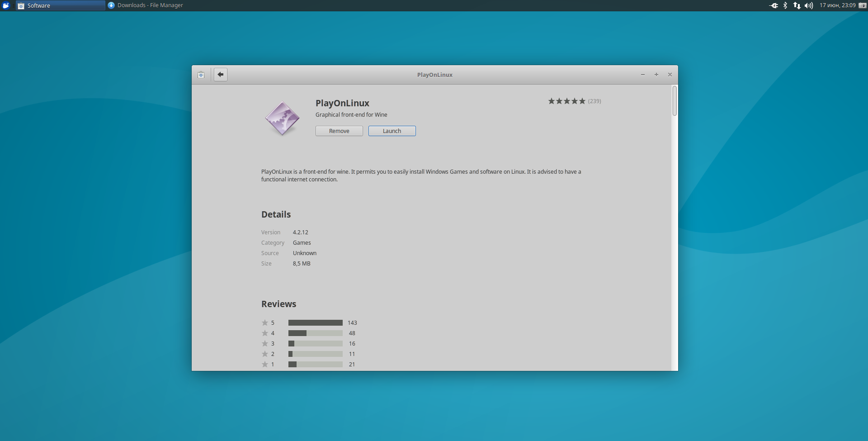Click the Unknown source value
The width and height of the screenshot is (868, 441).
pyautogui.click(x=305, y=253)
